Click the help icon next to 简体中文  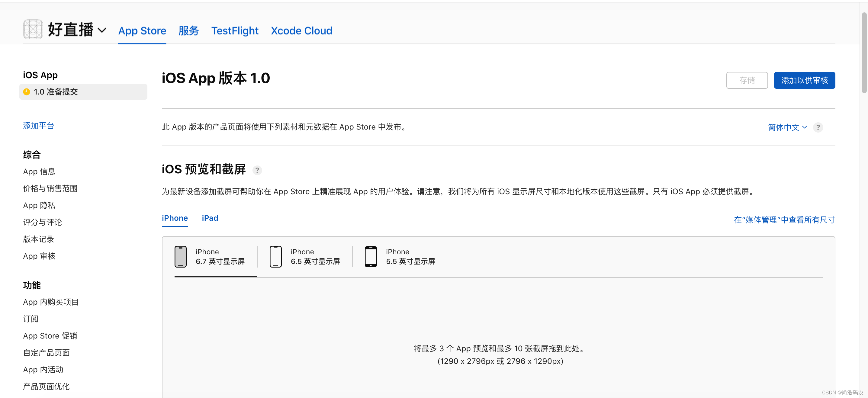(x=818, y=127)
